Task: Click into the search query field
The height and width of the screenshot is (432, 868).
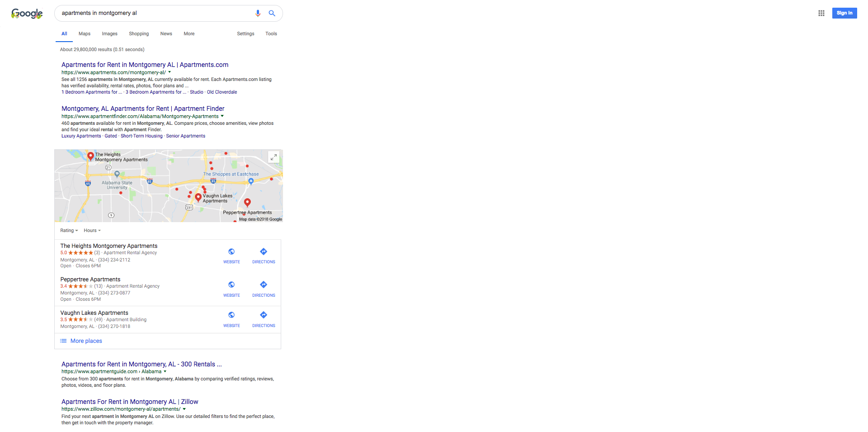Action: 154,13
